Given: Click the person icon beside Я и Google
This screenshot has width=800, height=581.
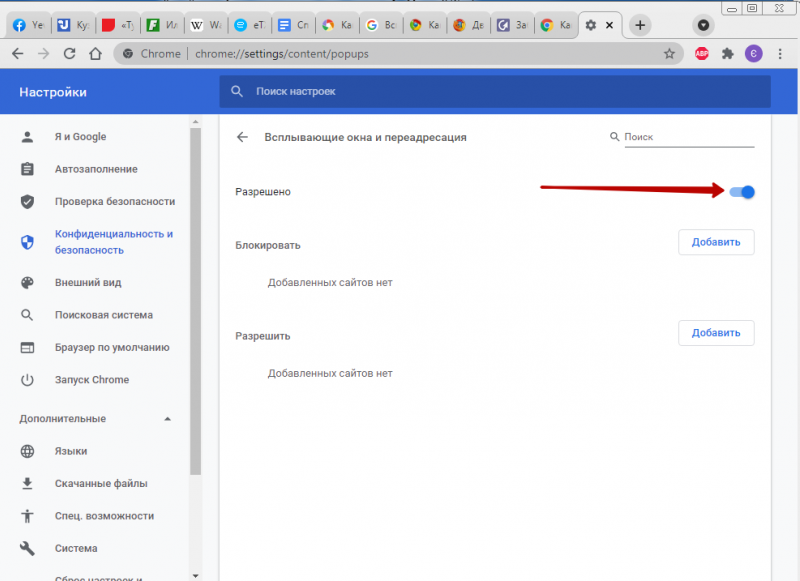Looking at the screenshot, I should [28, 137].
